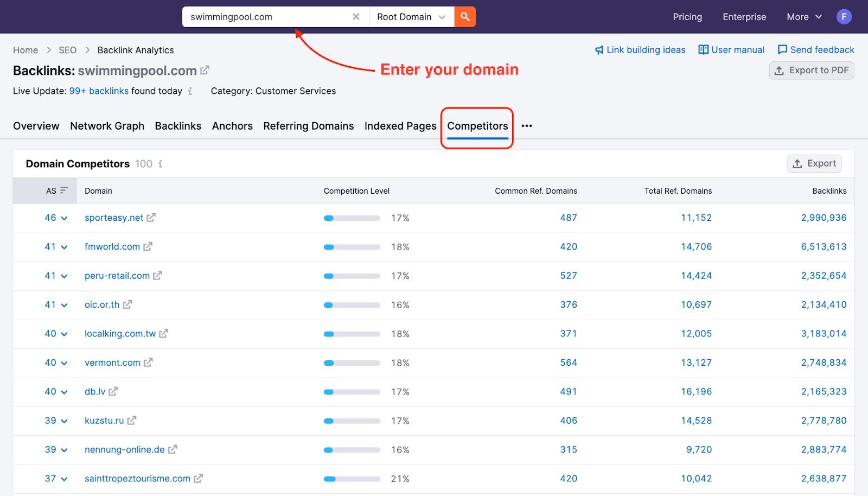Open Link building ideas
Screen dimensions: 868x496
(645, 49)
